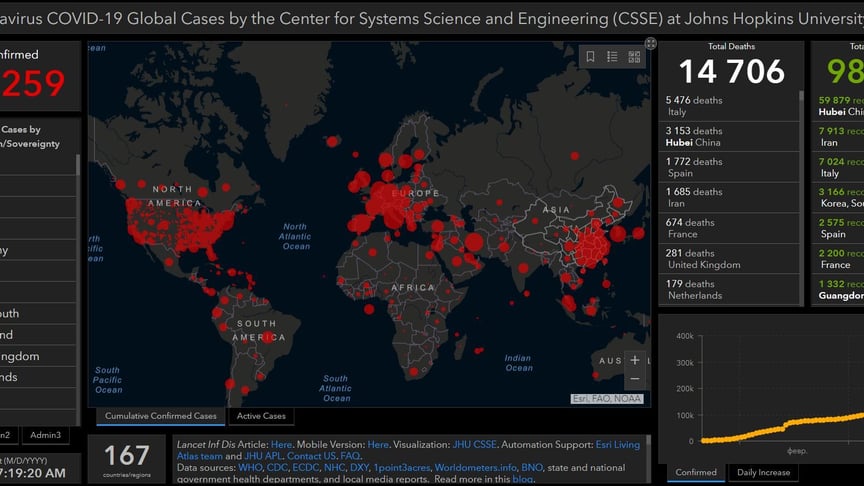Show the Daily Increase chart tab
This screenshot has width=864, height=486.
coord(764,472)
